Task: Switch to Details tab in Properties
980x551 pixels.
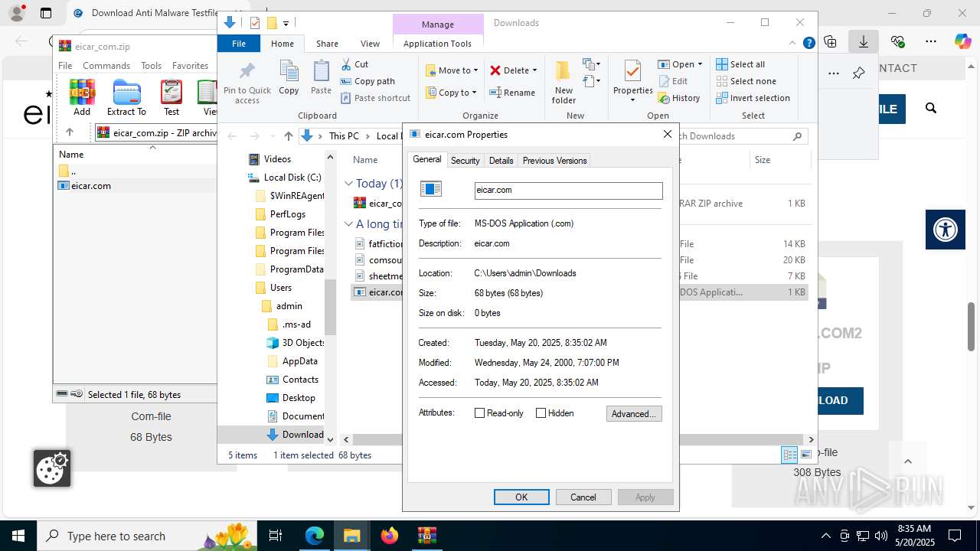Action: pyautogui.click(x=501, y=161)
